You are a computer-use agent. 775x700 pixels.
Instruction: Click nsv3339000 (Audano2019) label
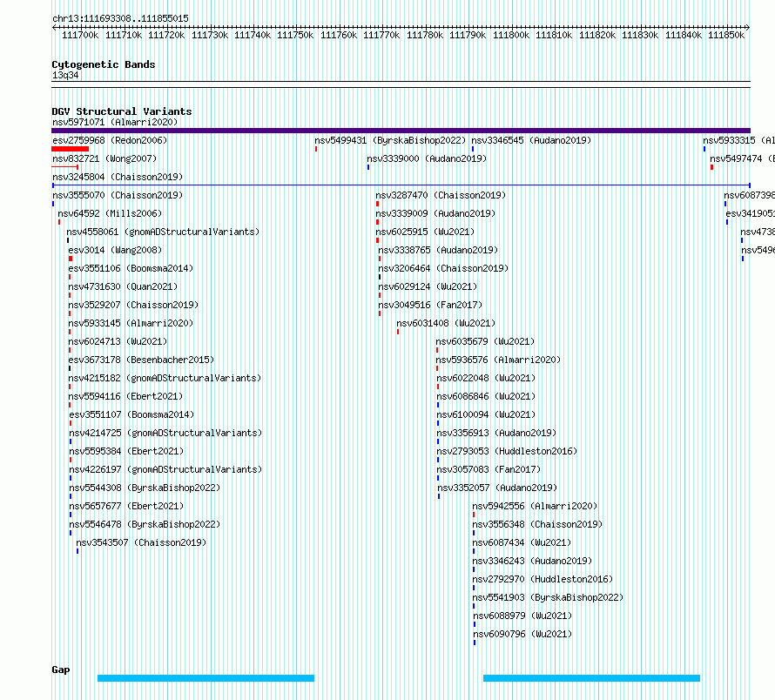coord(427,158)
